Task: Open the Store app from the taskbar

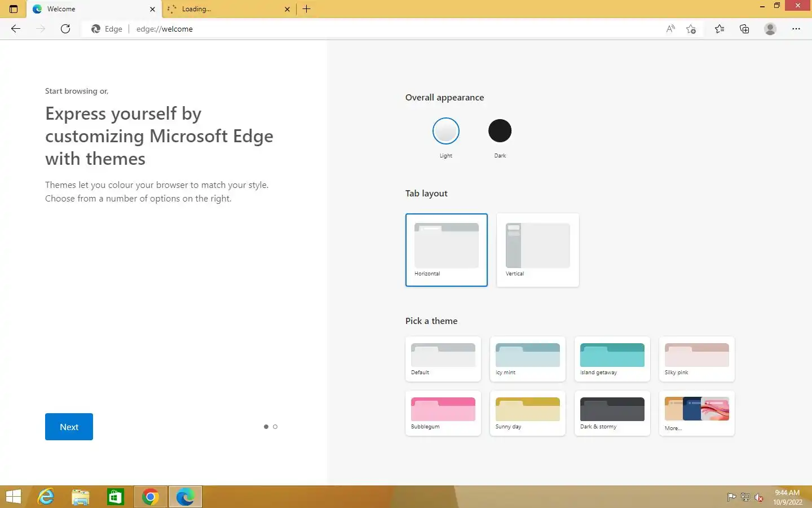Action: [x=116, y=497]
